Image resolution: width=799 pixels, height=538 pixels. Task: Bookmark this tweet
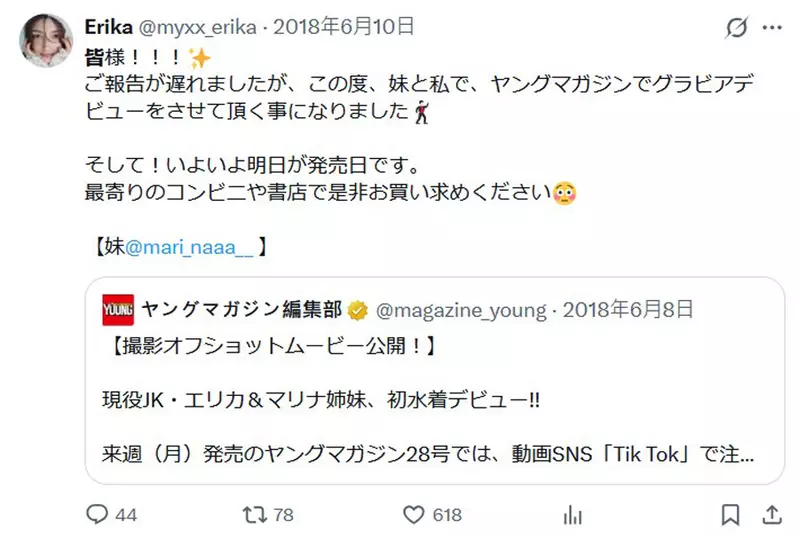pos(732,514)
